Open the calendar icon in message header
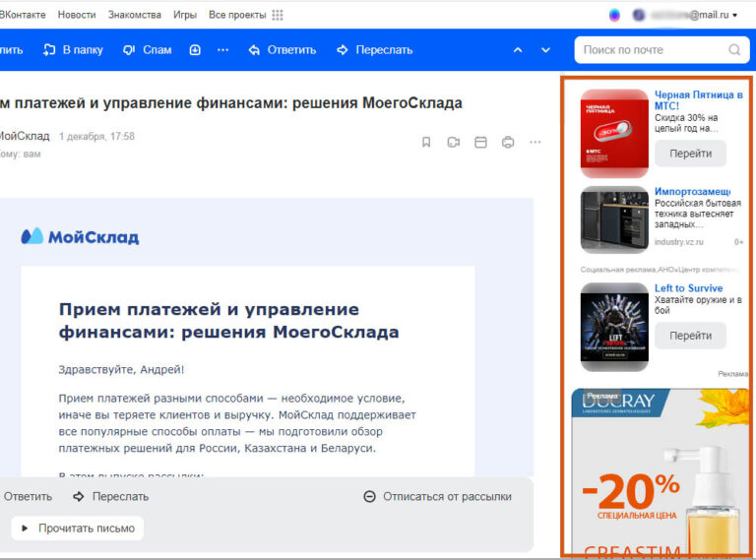Viewport: 756px width, 560px height. point(480,142)
